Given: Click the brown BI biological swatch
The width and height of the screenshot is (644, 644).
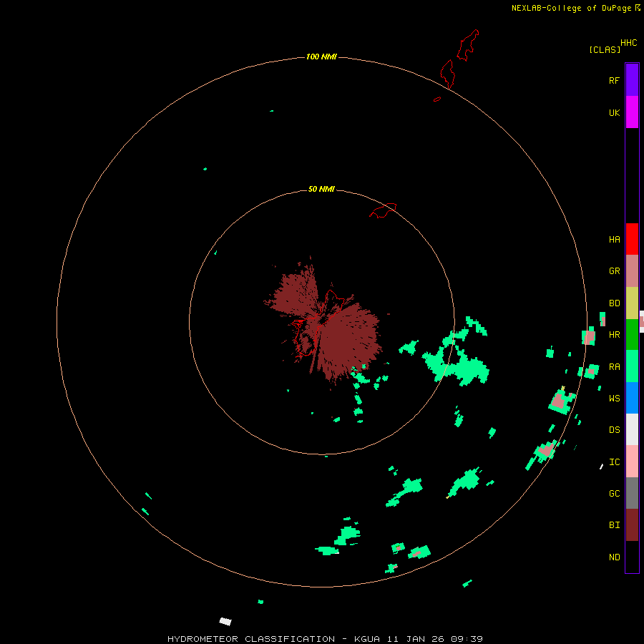Looking at the screenshot, I should click(x=632, y=525).
